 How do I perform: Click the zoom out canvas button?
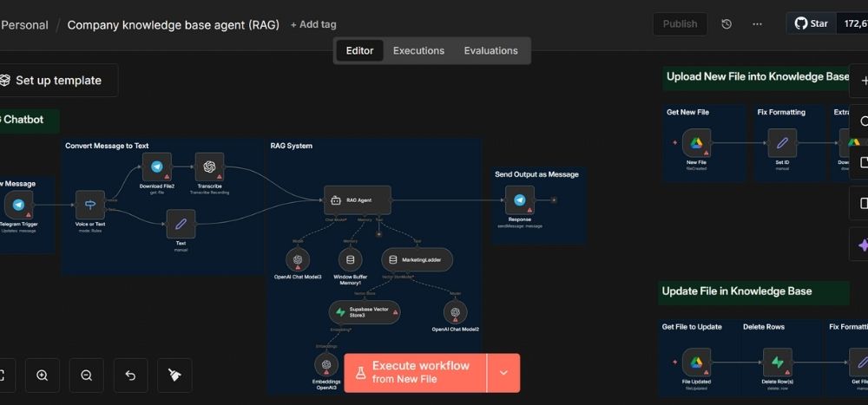coord(86,376)
